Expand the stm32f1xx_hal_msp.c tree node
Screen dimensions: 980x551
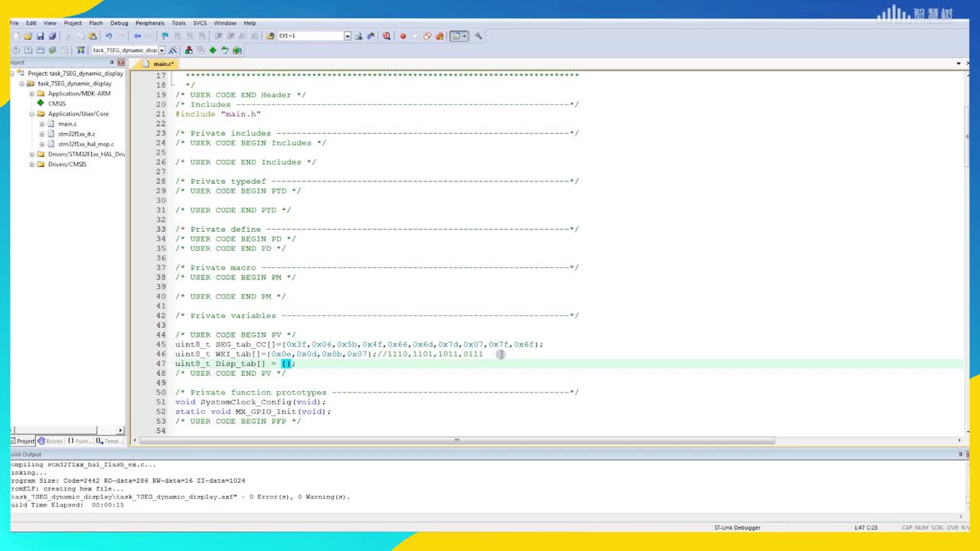41,144
